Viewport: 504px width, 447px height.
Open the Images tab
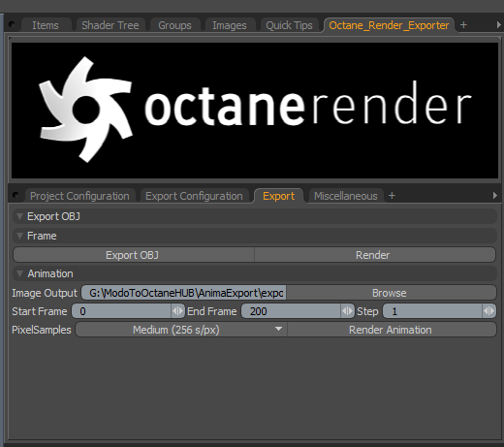[x=230, y=25]
